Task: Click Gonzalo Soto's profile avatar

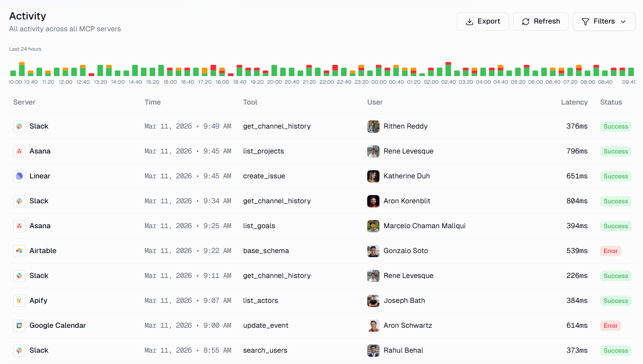Action: coord(373,251)
